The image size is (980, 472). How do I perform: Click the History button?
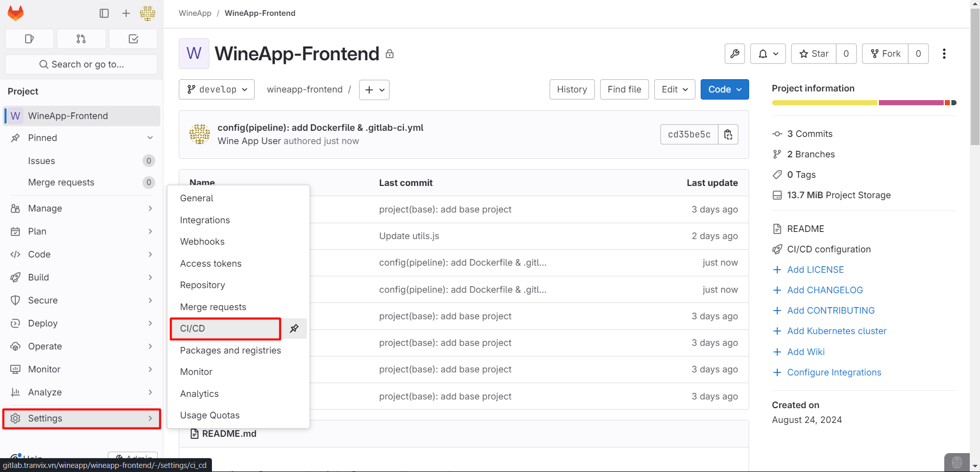[x=571, y=89]
